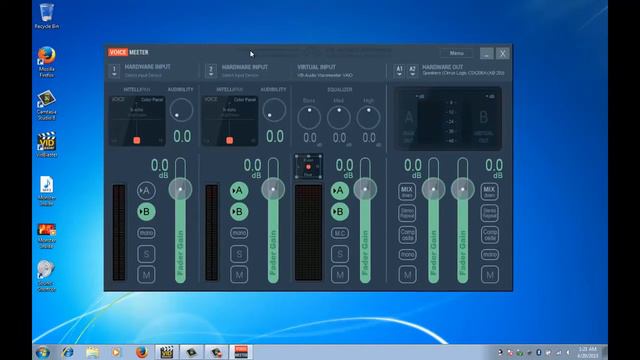Screen dimensions: 640x360
Task: Solo the Hardware Input 1 strip
Action: (146, 254)
